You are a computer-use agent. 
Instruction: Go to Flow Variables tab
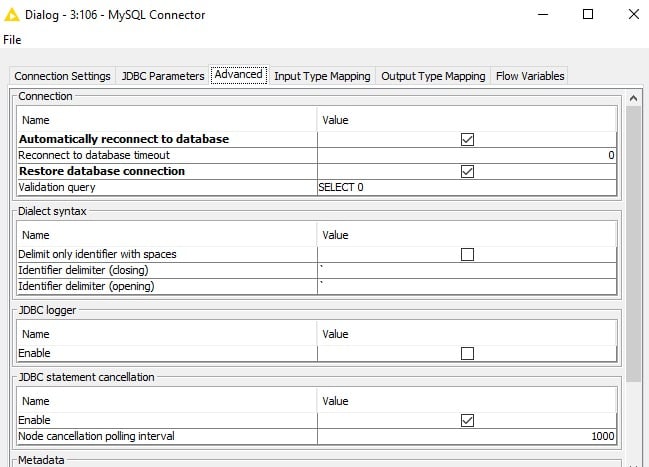click(530, 76)
